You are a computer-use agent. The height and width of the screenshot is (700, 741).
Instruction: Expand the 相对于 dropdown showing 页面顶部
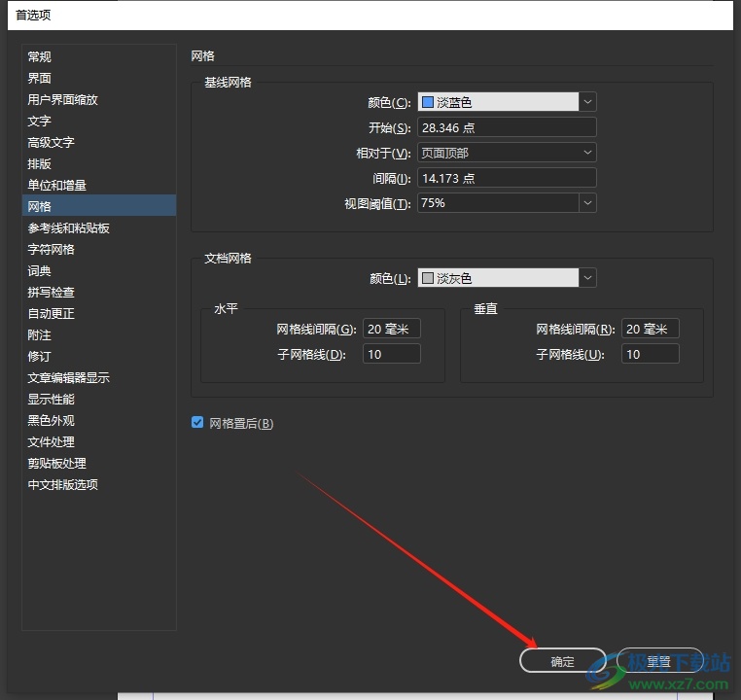[x=507, y=153]
